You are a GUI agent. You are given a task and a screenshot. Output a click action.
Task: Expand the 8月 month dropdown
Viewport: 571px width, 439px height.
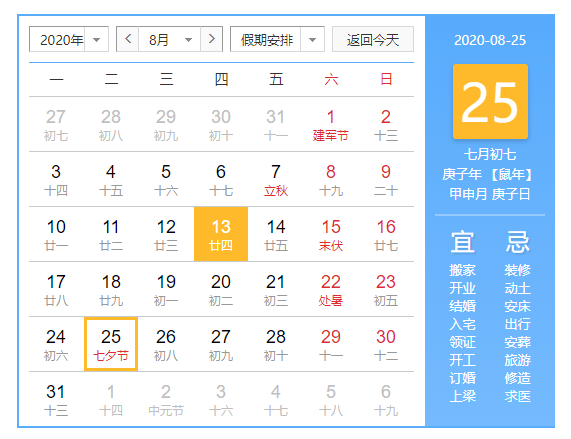(x=170, y=39)
